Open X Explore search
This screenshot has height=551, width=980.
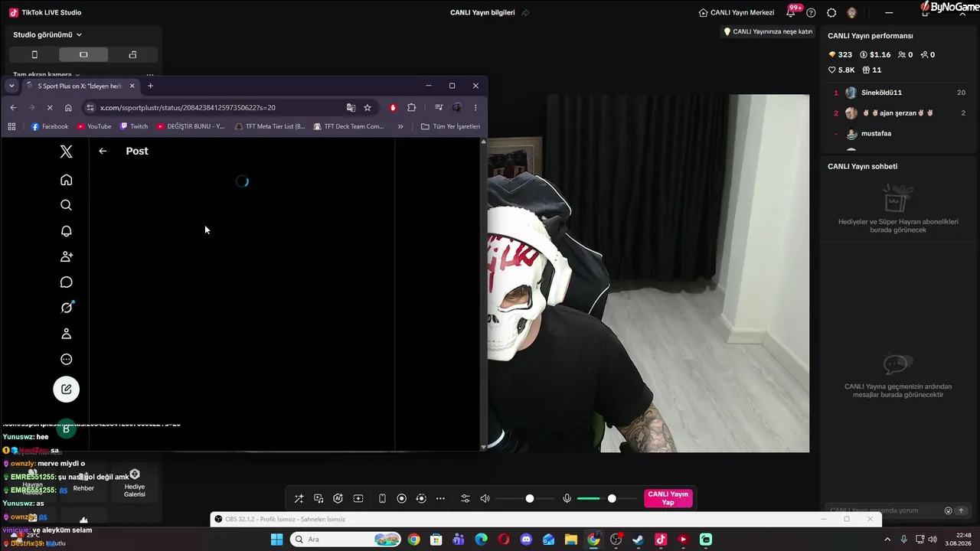67,205
